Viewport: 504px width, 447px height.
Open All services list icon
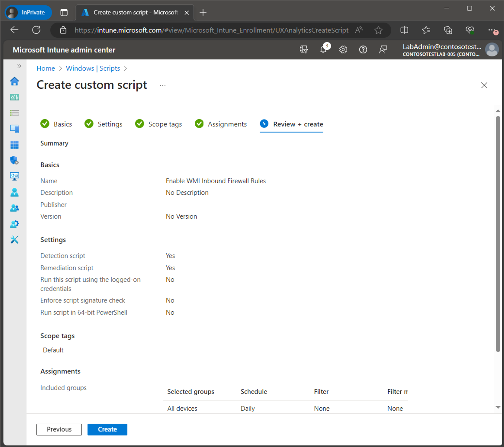[x=15, y=113]
